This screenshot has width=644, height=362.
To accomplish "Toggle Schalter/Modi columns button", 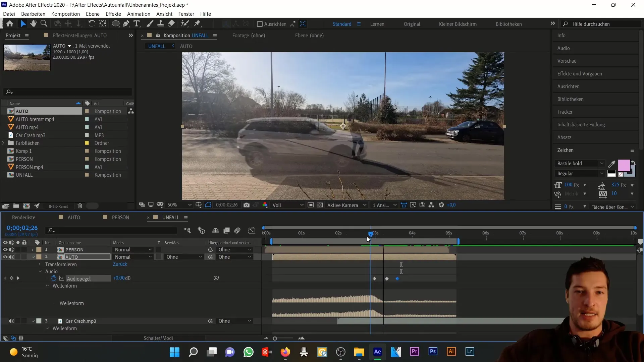I will tap(158, 338).
